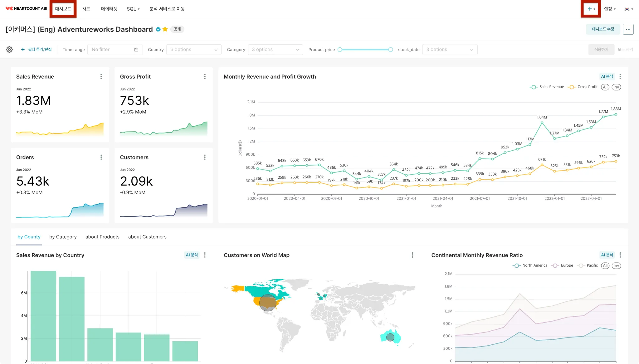Toggle Gross Profit legend series
639x364 pixels.
coord(583,87)
